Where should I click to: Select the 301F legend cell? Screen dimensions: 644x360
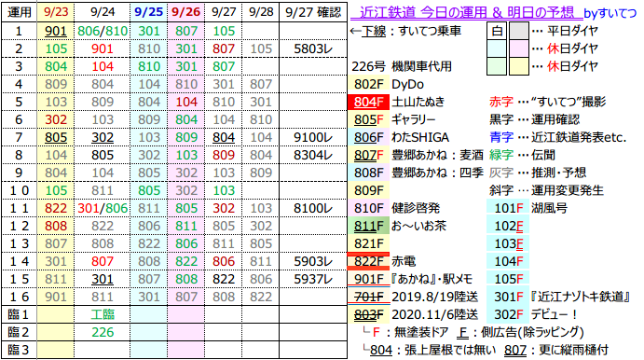point(509,297)
